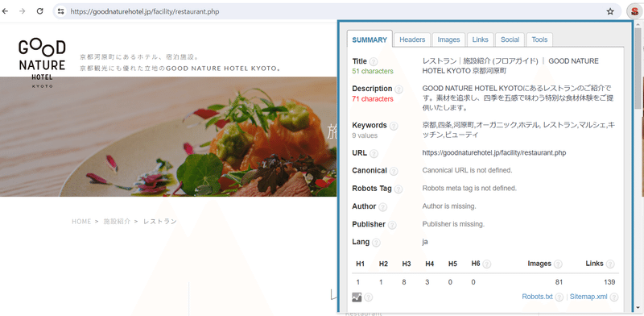Viewport: 644px width, 316px height.
Task: Switch to the Headers tab
Action: coord(412,39)
